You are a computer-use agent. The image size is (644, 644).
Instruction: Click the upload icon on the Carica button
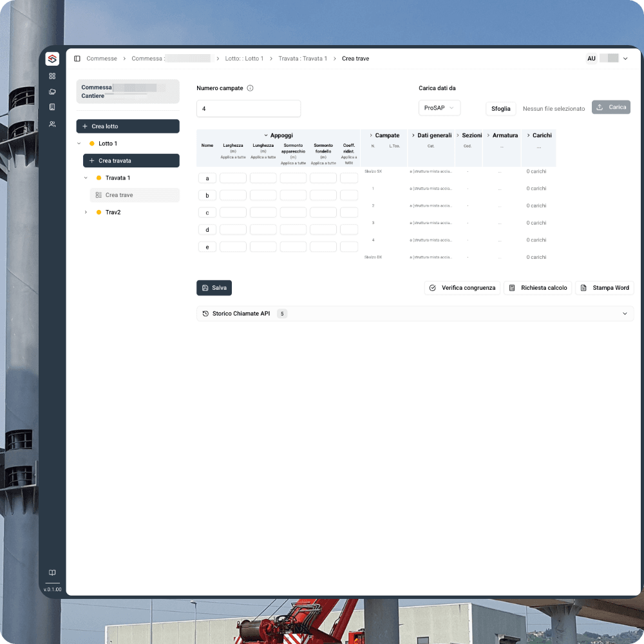pos(600,107)
